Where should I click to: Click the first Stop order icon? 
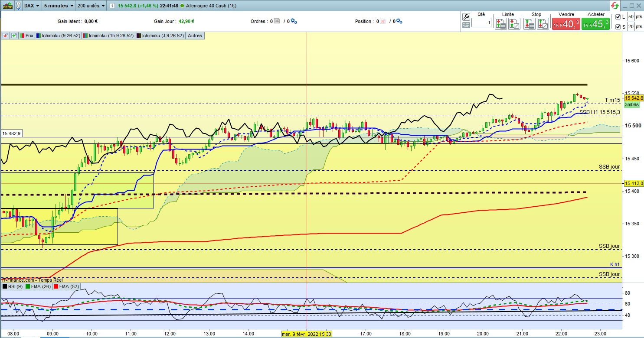tap(530, 23)
